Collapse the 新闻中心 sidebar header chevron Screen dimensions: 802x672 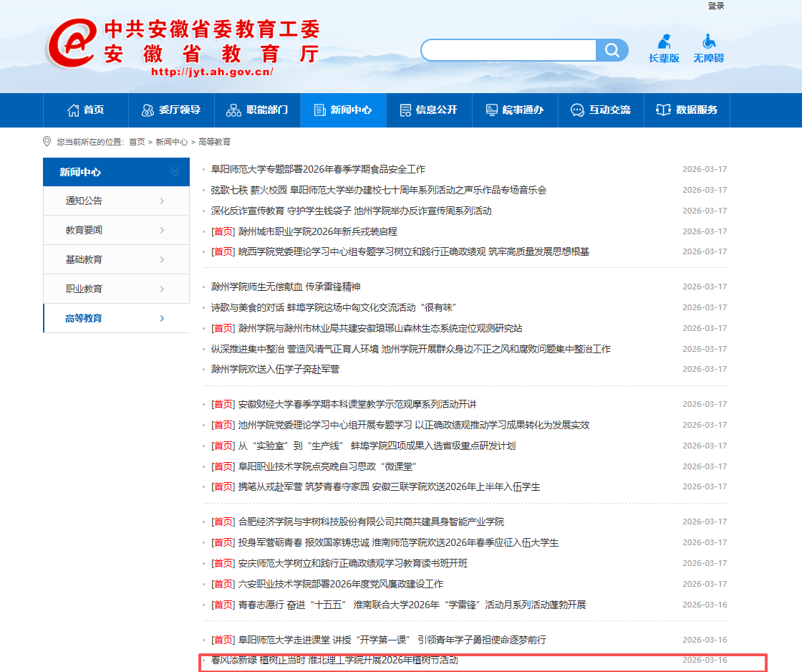click(x=175, y=172)
